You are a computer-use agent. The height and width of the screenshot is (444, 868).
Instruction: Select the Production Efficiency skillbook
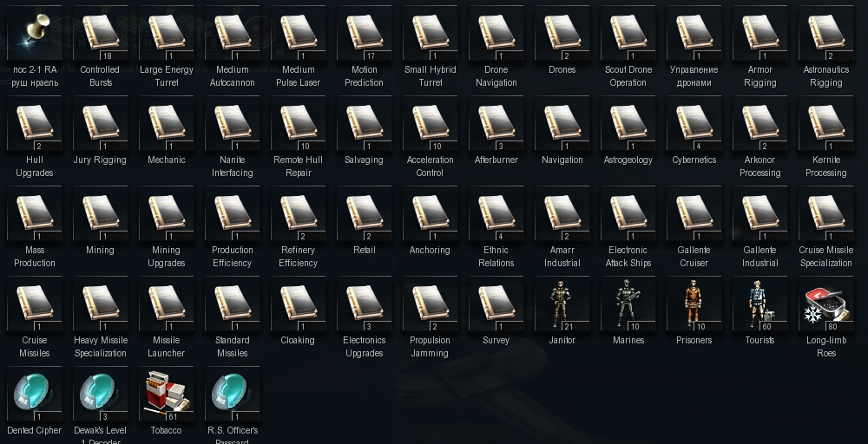pyautogui.click(x=233, y=212)
